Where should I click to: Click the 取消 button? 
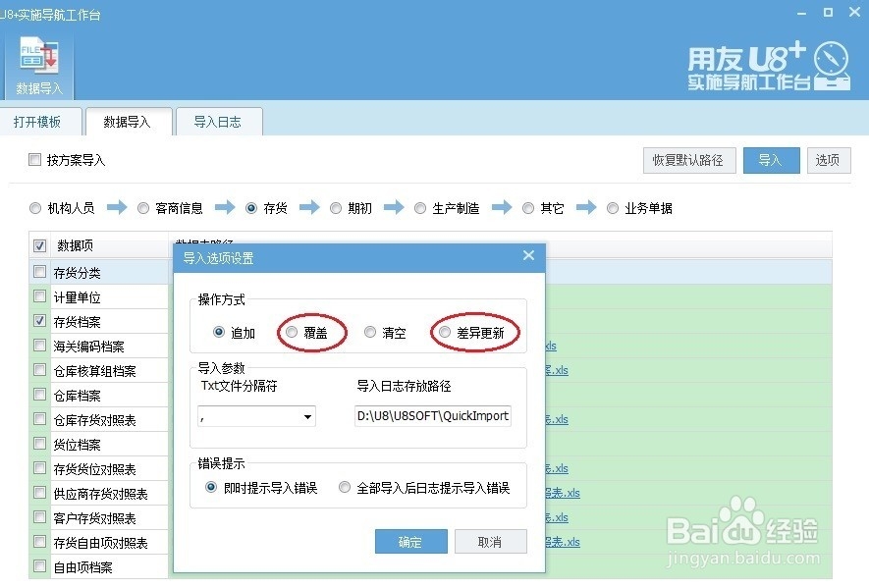(490, 542)
